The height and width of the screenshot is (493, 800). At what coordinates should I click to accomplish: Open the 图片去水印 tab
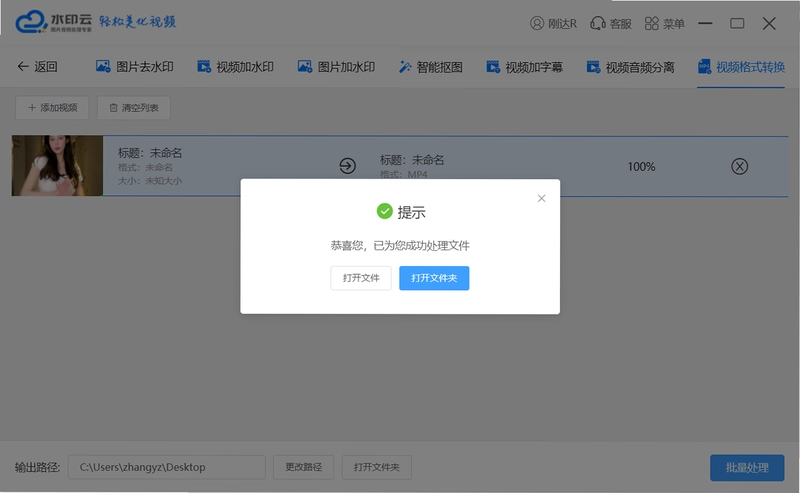point(135,67)
